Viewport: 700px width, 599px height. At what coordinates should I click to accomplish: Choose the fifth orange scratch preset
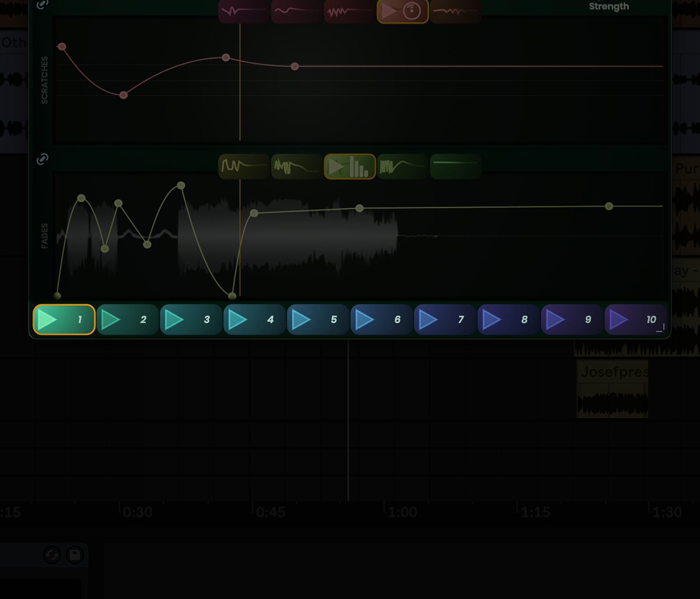(455, 11)
